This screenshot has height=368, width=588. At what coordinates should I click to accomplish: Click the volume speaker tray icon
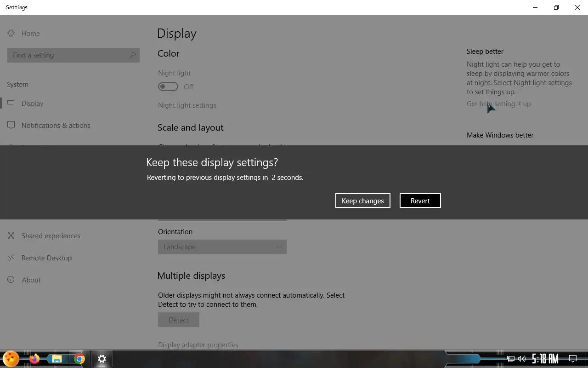(x=522, y=359)
